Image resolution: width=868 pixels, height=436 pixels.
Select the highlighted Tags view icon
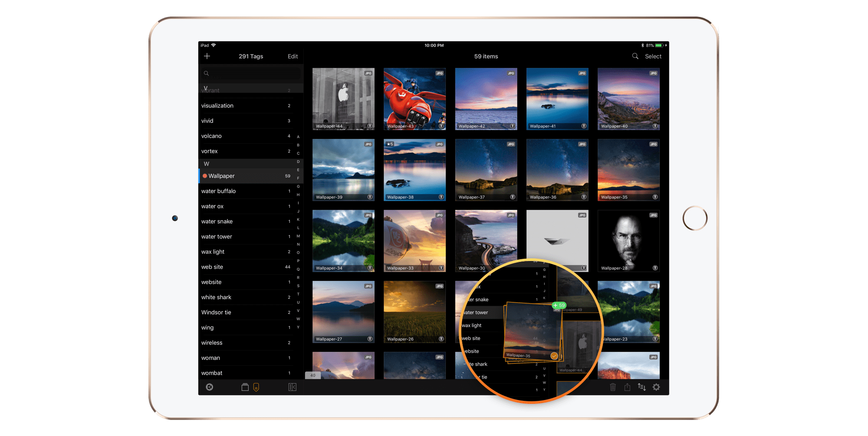(x=257, y=387)
